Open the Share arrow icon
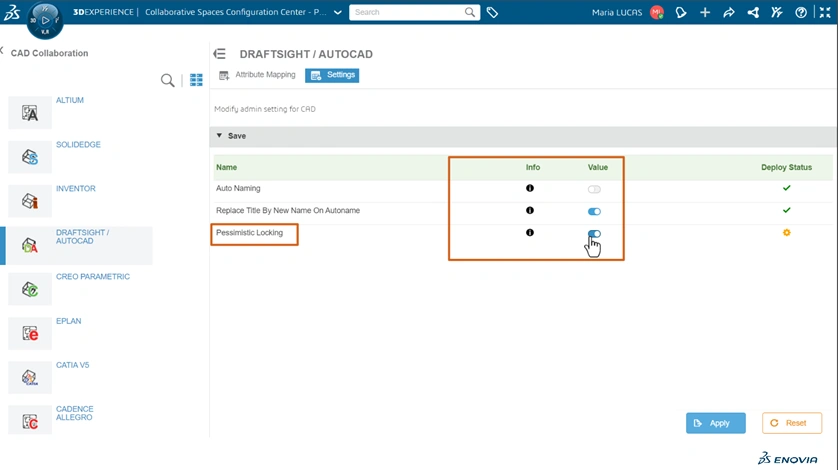 (x=729, y=13)
